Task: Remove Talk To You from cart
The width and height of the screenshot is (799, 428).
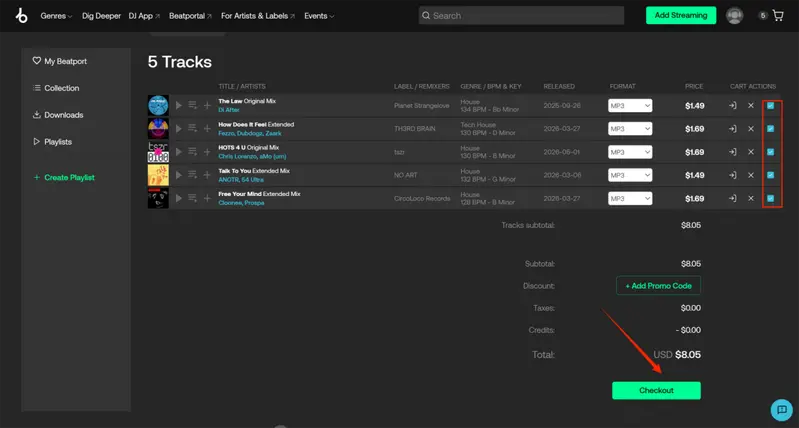Action: tap(751, 175)
